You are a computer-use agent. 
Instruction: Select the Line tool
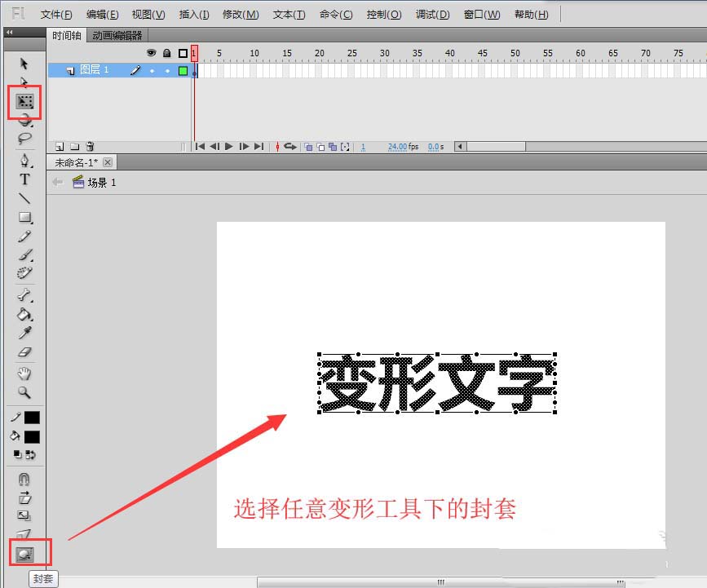[x=24, y=198]
